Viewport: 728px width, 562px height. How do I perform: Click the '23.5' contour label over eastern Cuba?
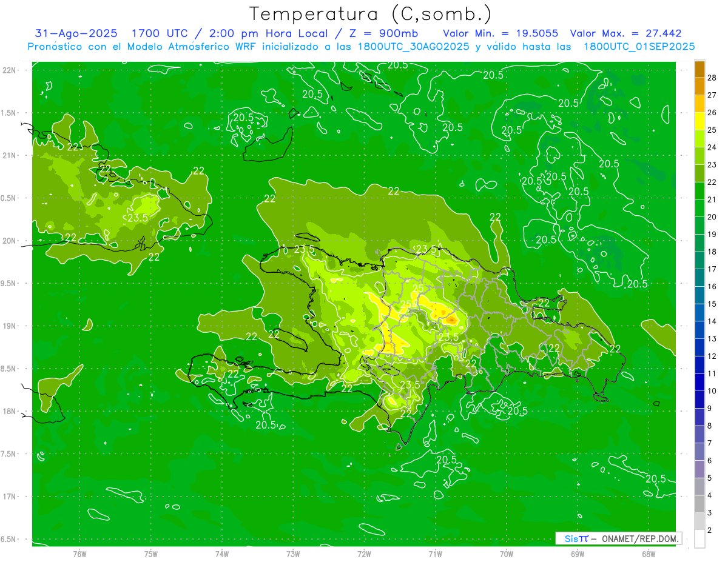pyautogui.click(x=138, y=218)
